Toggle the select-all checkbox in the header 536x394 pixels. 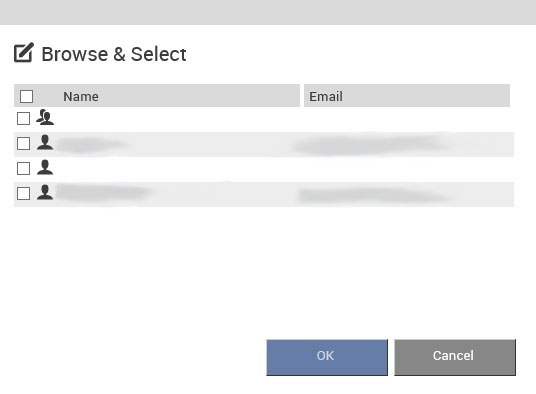tap(26, 96)
